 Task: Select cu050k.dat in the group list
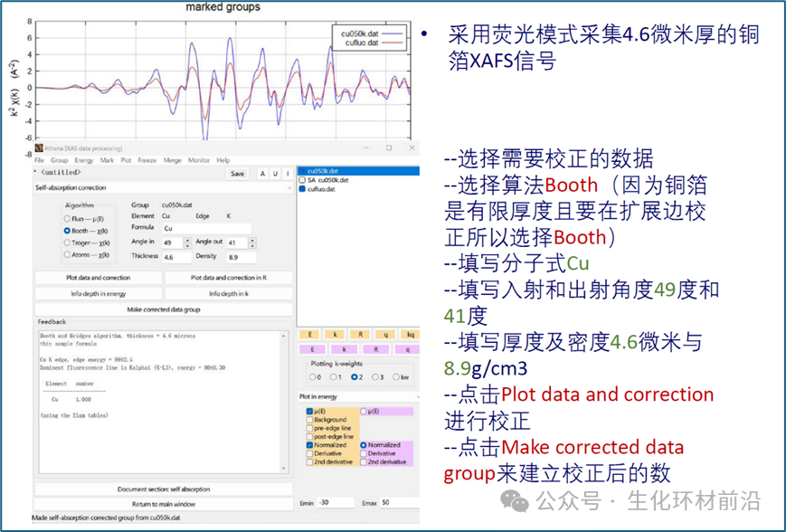tap(358, 171)
